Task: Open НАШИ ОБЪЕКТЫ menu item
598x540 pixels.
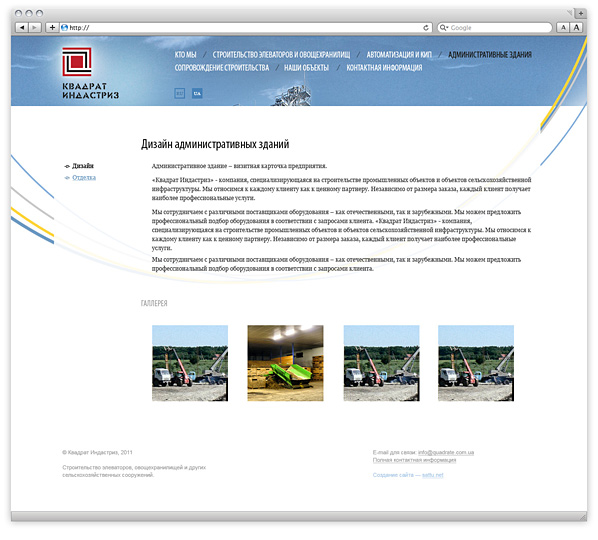Action: [306, 68]
